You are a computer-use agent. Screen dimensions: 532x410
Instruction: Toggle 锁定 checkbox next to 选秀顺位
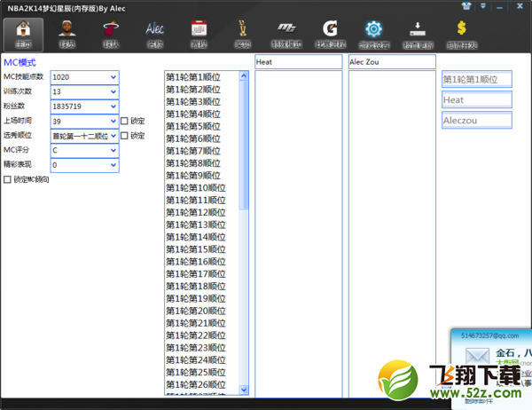coord(124,136)
